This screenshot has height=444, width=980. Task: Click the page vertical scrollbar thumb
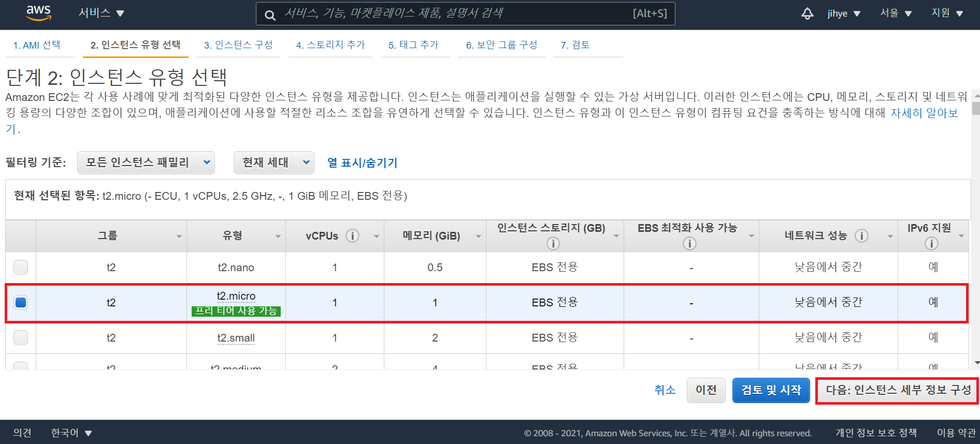[976, 108]
